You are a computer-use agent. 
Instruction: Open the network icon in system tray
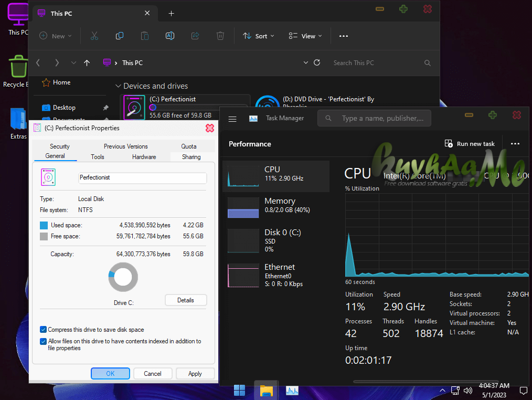(x=455, y=391)
